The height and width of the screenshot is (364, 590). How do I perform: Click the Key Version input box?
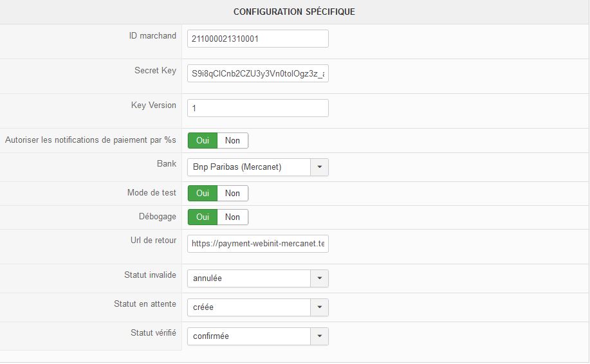pos(257,108)
